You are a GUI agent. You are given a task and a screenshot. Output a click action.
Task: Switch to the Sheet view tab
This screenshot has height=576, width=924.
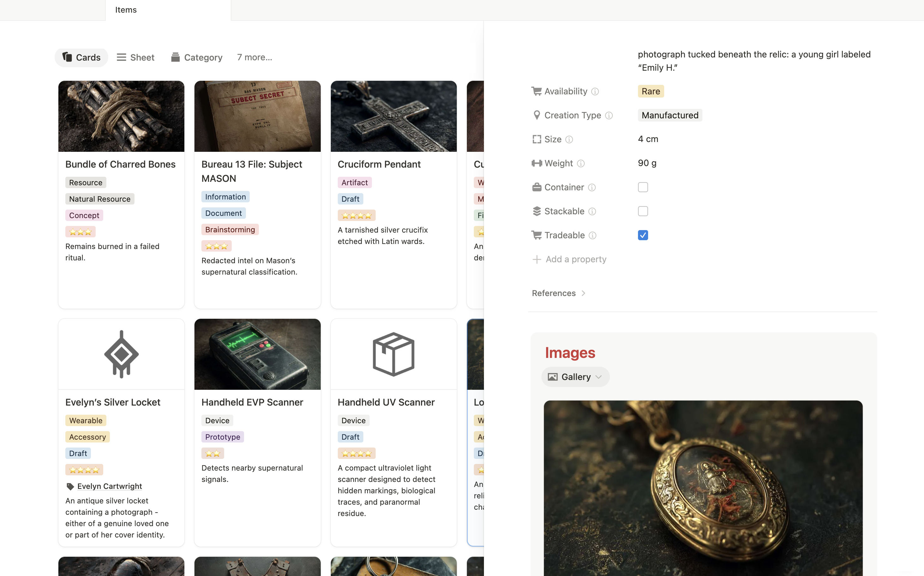(135, 57)
